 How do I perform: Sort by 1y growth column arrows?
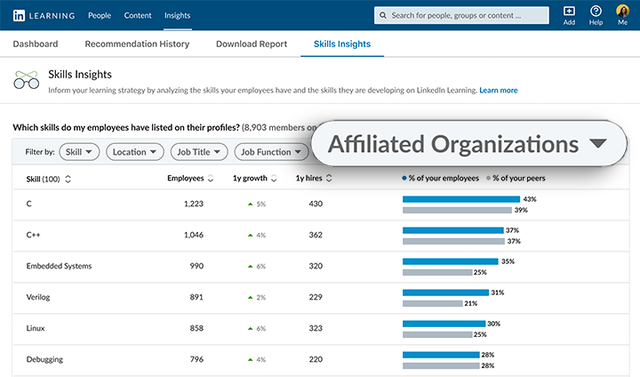(274, 178)
